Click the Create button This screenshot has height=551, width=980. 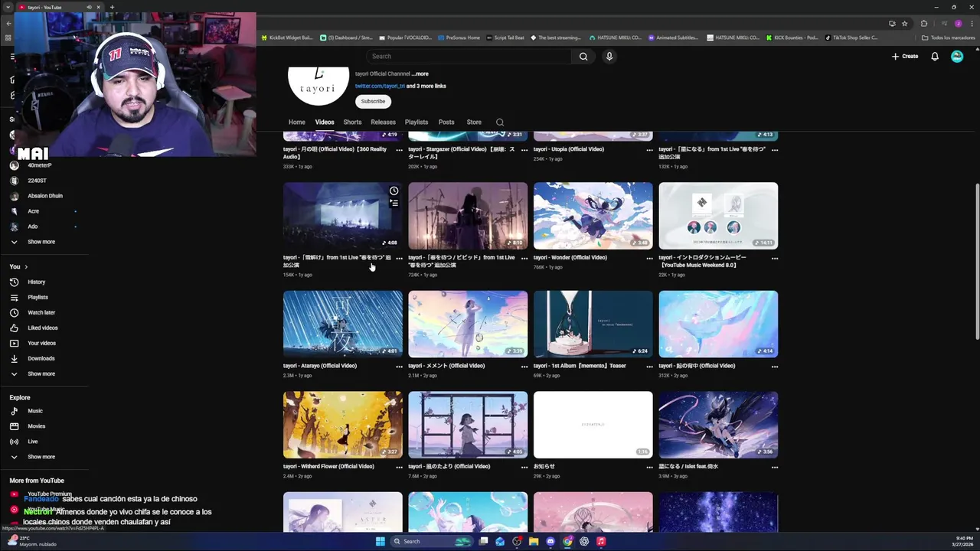904,56
